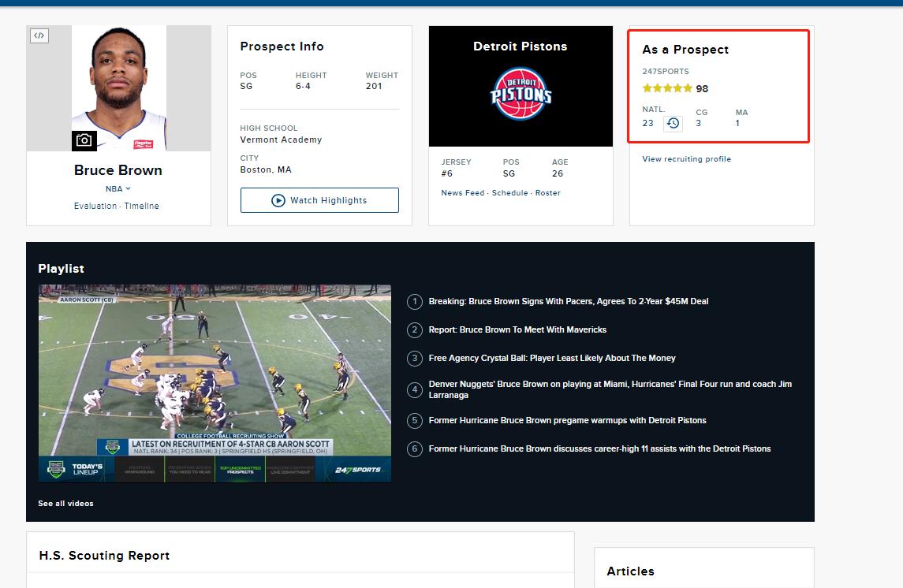Click the play icon in Watch Highlights

tap(278, 200)
